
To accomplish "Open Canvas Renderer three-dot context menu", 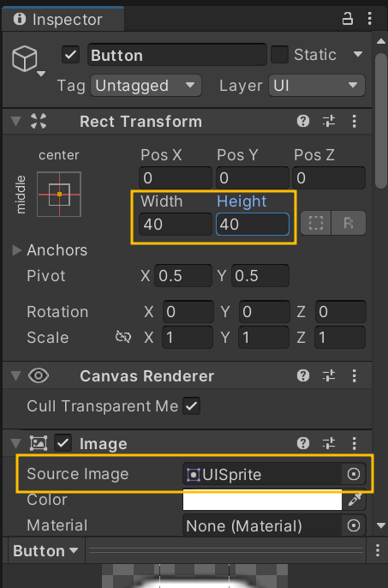I will 354,375.
